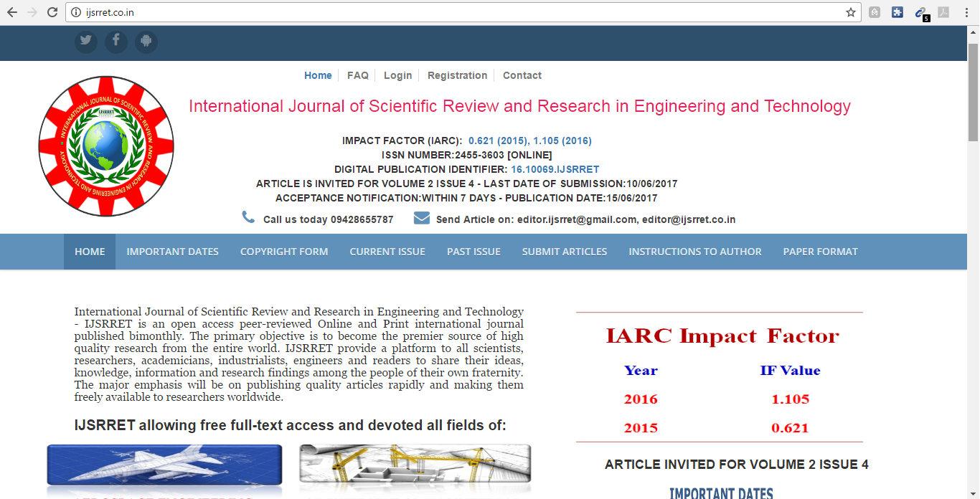The width and height of the screenshot is (980, 499).
Task: Click the impact factor link 0.621 (2015), 1.105 (2016)
Action: coord(530,141)
